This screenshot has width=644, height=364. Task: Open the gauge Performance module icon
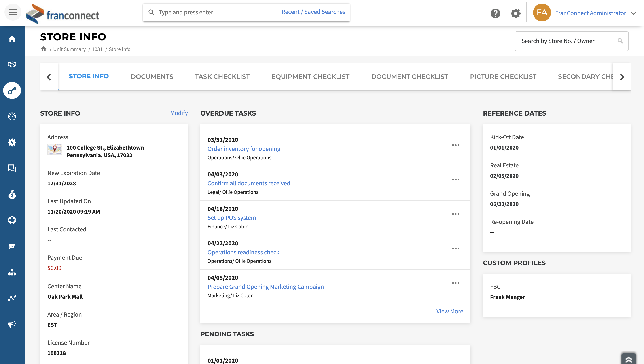coord(12,116)
